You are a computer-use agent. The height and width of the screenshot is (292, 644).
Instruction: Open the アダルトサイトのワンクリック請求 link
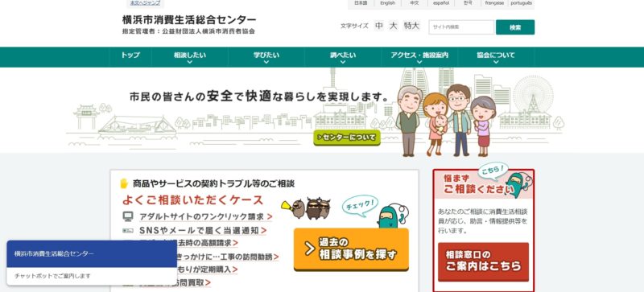pyautogui.click(x=205, y=217)
